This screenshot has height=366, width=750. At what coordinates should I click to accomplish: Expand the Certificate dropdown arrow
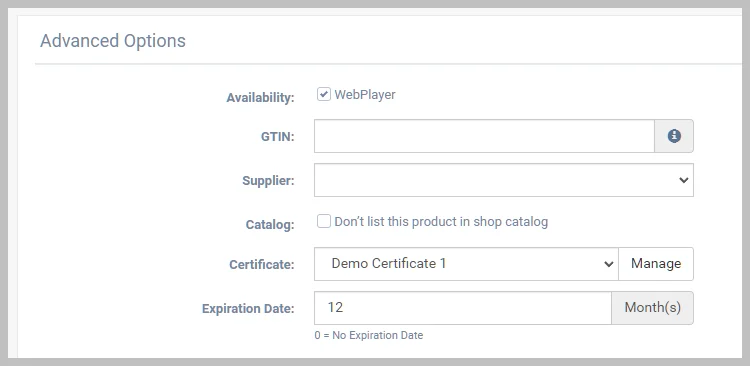[x=608, y=264]
